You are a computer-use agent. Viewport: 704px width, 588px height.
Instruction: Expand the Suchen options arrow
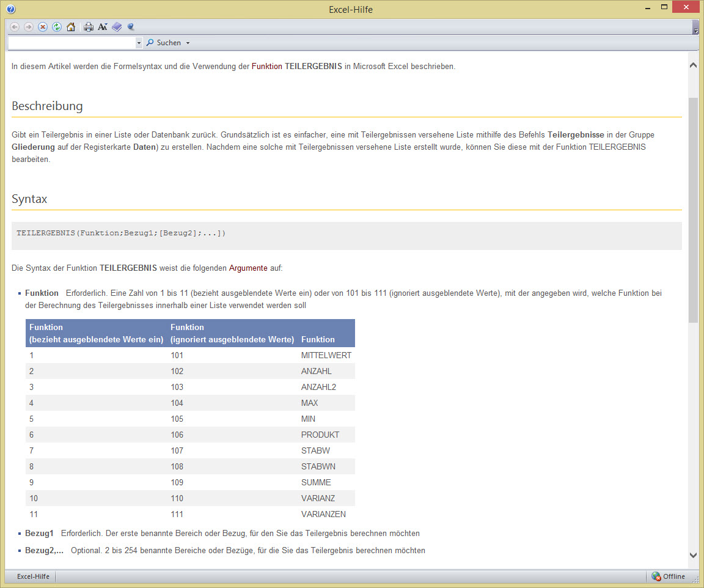(188, 43)
